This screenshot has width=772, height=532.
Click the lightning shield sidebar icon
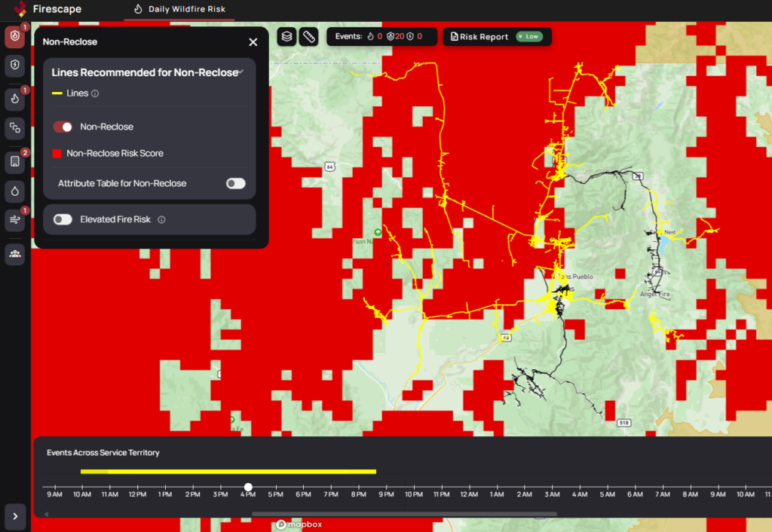tap(15, 66)
